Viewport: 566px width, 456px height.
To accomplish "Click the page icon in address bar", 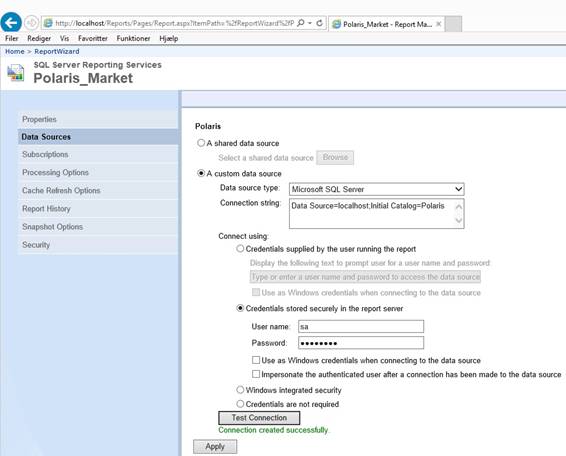I will click(48, 23).
